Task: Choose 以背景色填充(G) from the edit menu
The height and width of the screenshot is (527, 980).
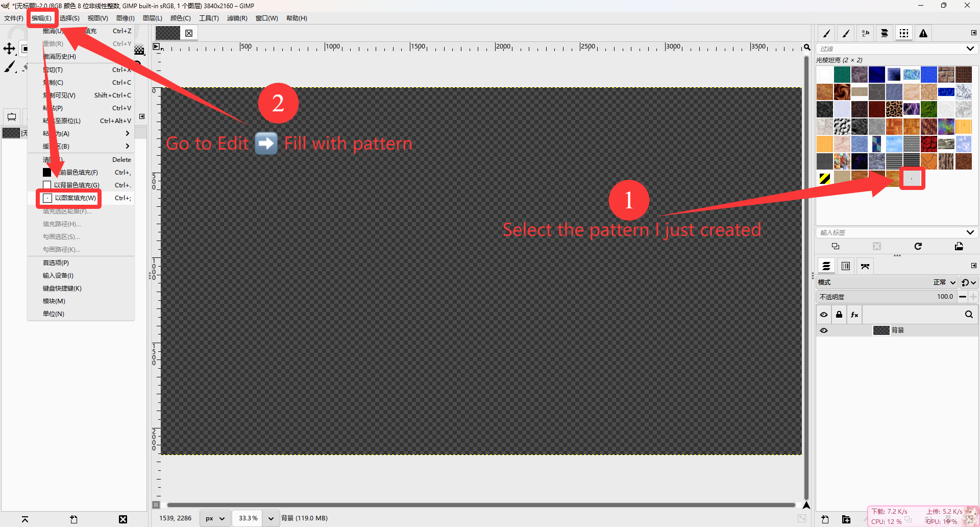Action: [81, 185]
